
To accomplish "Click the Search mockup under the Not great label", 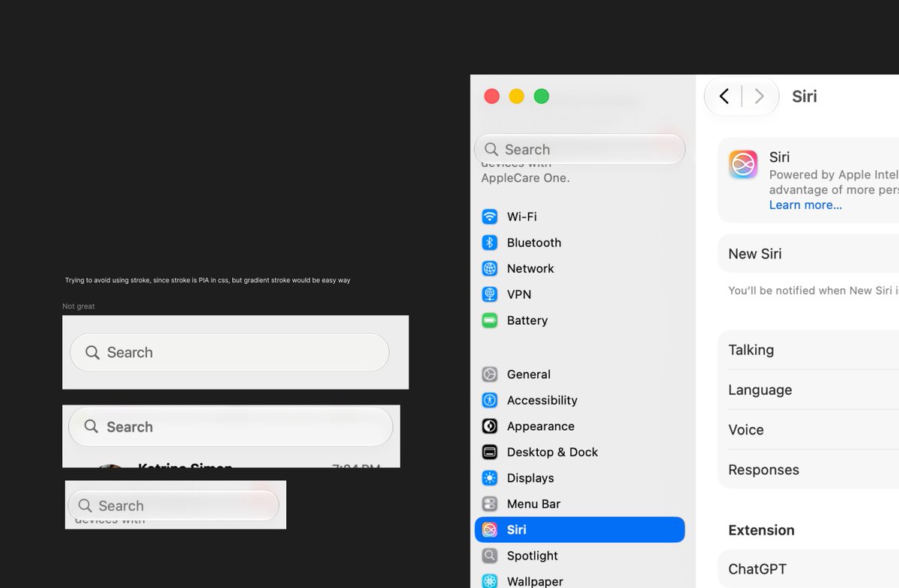I will tap(229, 352).
